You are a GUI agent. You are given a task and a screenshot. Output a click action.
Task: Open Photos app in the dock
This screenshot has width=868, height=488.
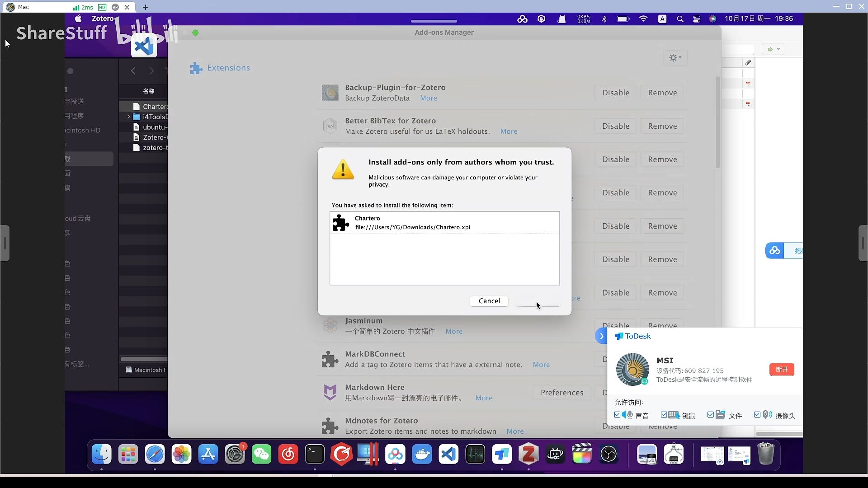point(181,454)
